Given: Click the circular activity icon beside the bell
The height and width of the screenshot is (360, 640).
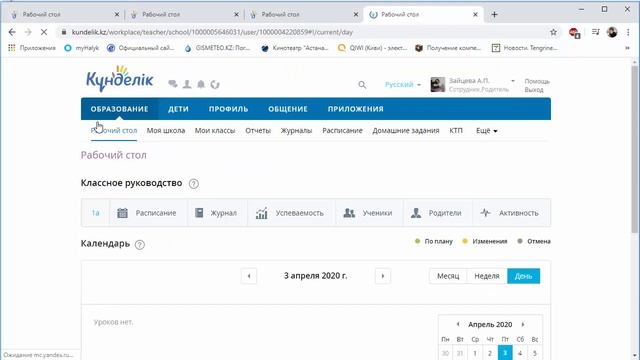Looking at the screenshot, I should pyautogui.click(x=215, y=84).
